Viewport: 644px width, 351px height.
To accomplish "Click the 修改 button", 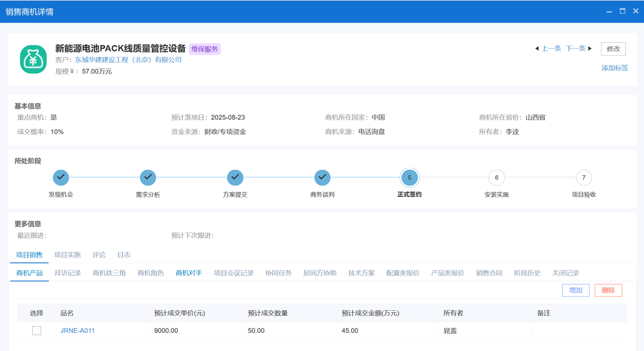I will 613,48.
